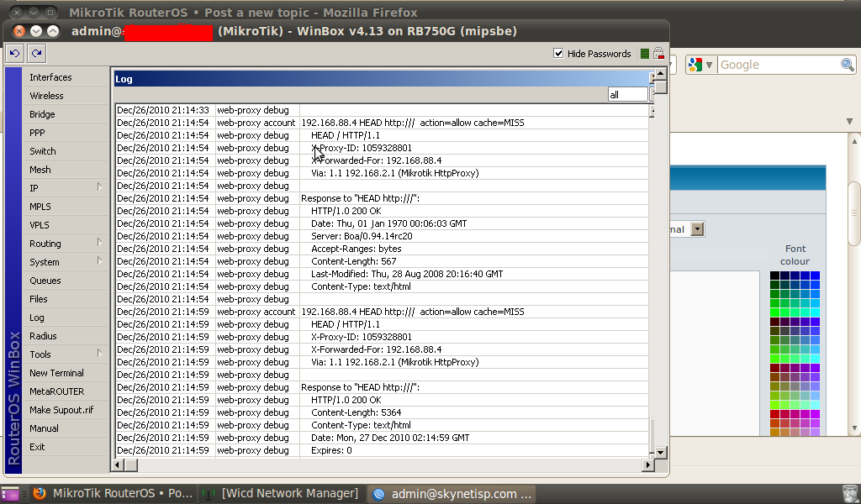Click the Log window horizontal scrollbar thumb
The height and width of the screenshot is (504, 861).
click(130, 465)
